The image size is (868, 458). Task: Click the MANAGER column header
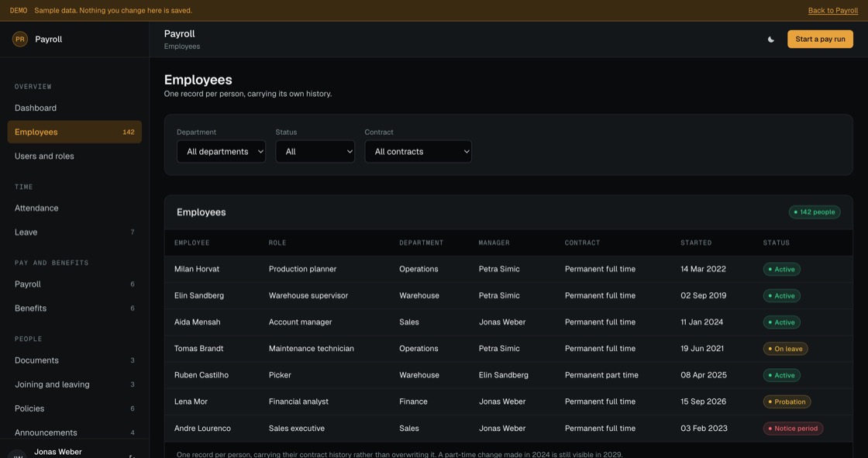pos(494,243)
